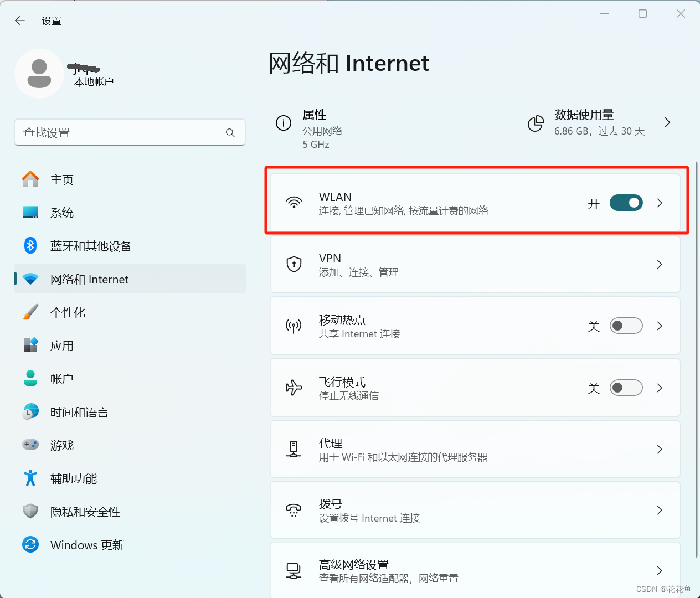Maximize the Settings window
700x598 pixels.
click(x=642, y=14)
